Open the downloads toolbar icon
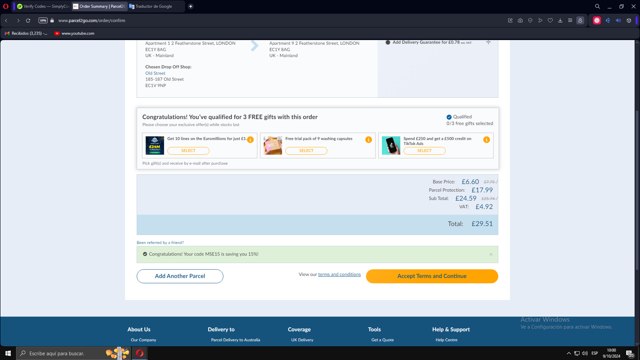 (560, 20)
